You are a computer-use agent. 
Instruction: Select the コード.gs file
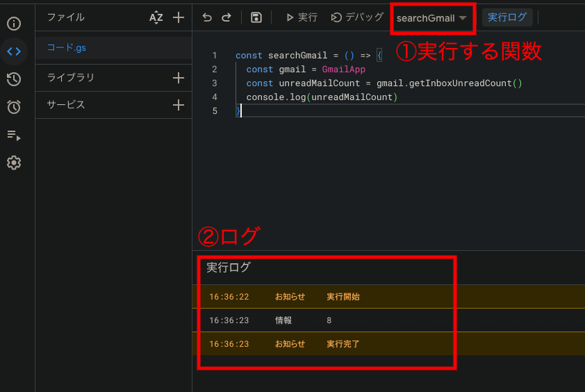tap(67, 48)
